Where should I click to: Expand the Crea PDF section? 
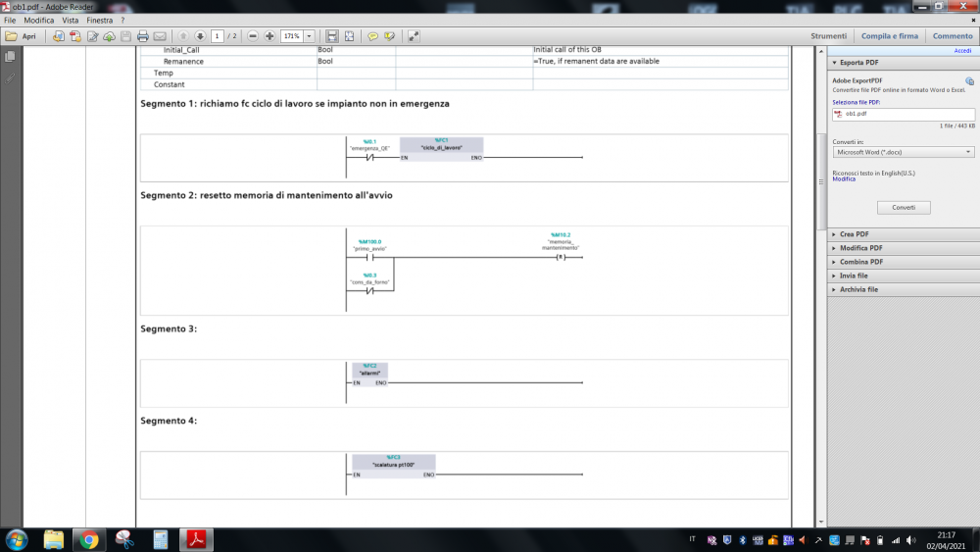click(854, 234)
